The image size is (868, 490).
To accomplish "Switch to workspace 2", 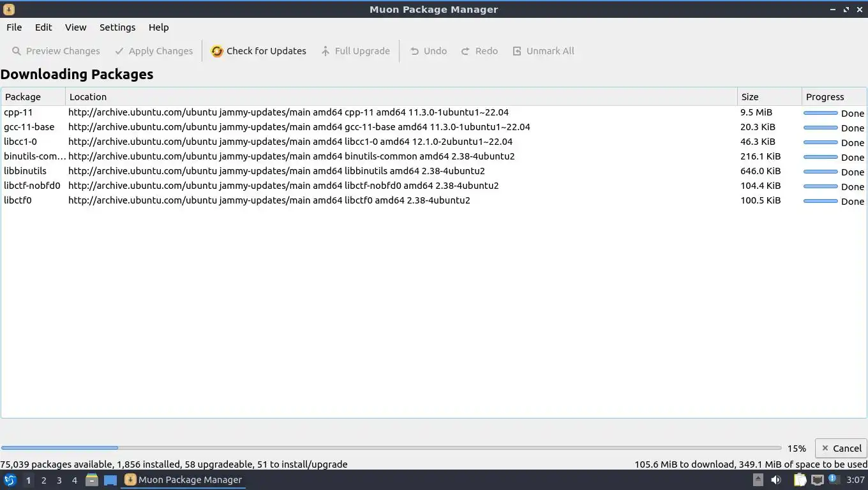I will pyautogui.click(x=43, y=480).
